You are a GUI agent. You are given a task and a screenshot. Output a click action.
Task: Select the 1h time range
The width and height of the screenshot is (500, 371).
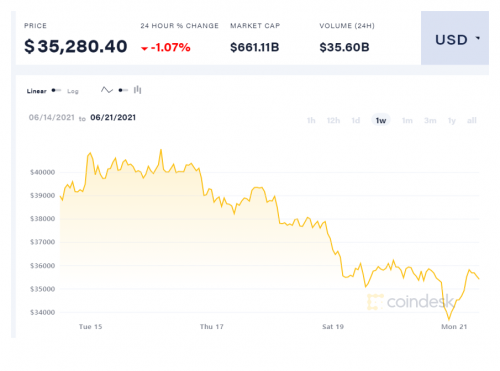click(311, 120)
